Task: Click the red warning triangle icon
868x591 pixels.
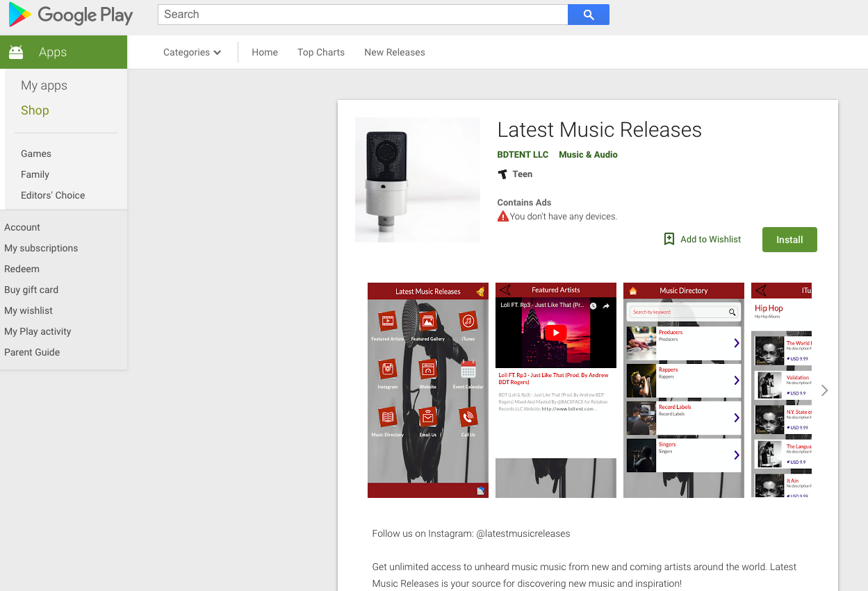Action: (x=503, y=217)
